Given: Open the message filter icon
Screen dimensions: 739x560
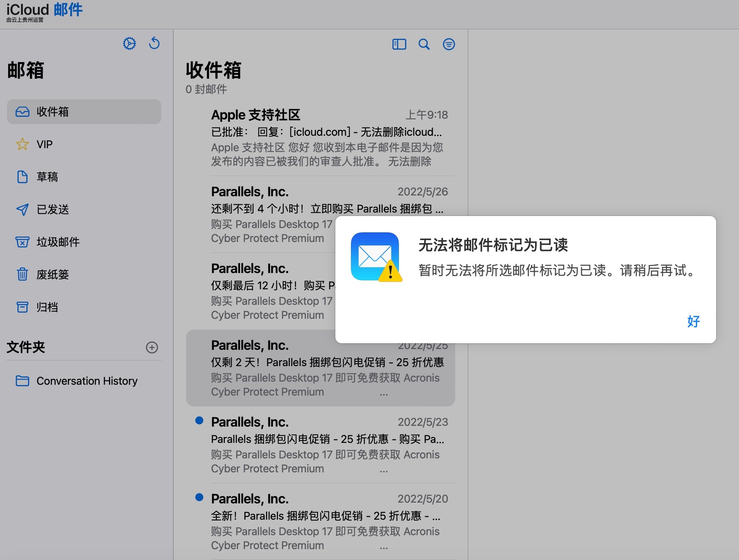Looking at the screenshot, I should [x=449, y=44].
